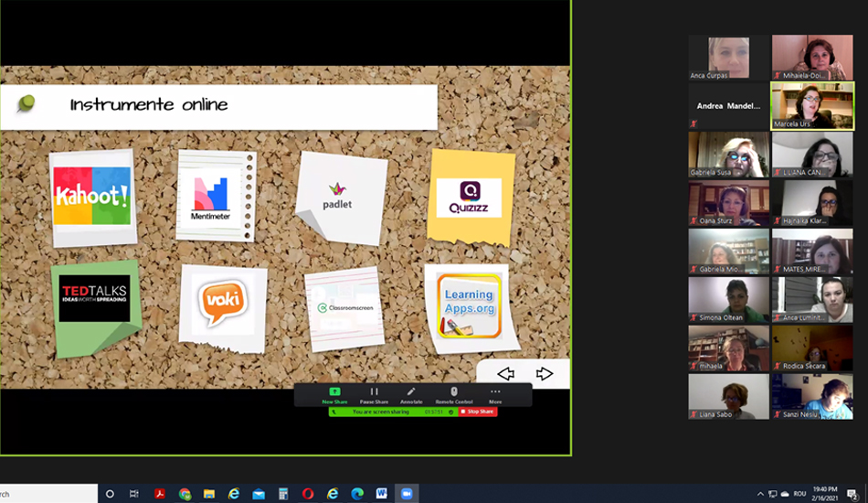Pause the screen share
868x503 pixels.
pyautogui.click(x=375, y=395)
